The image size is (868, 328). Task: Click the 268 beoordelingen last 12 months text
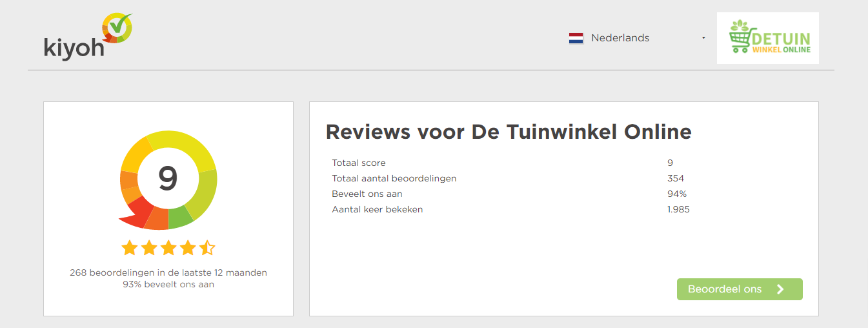click(x=168, y=272)
